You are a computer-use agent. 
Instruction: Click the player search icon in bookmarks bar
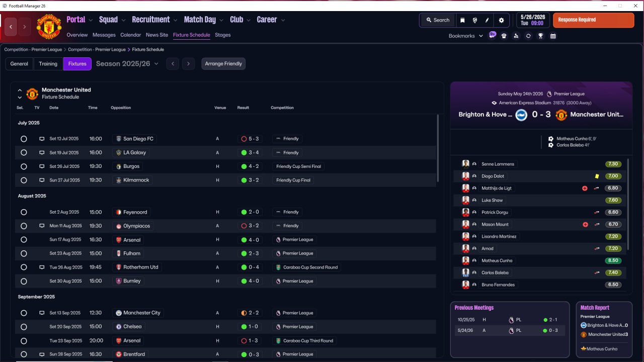(x=516, y=36)
